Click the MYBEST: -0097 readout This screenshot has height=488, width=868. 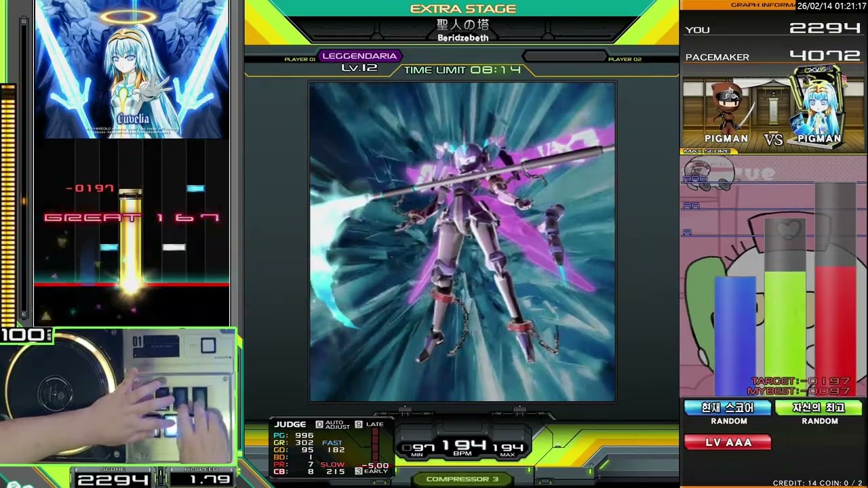(x=799, y=391)
